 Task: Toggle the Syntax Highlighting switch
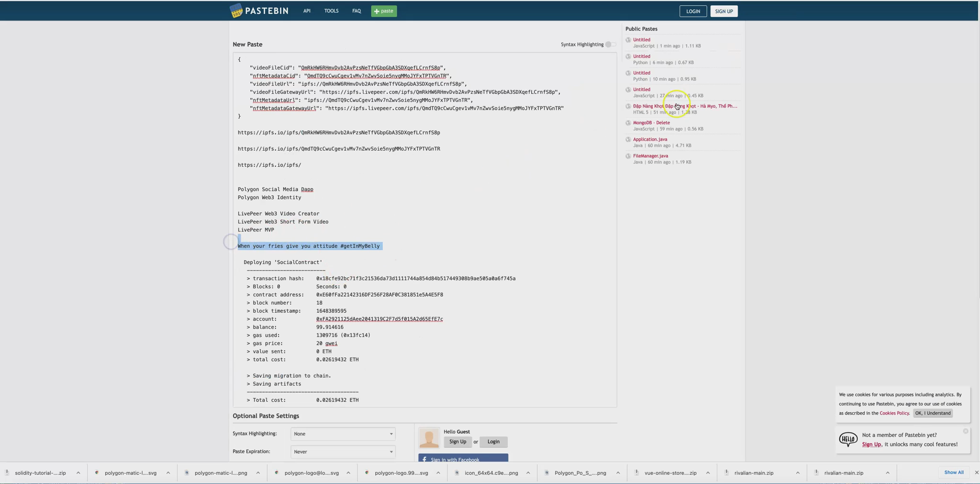click(610, 44)
